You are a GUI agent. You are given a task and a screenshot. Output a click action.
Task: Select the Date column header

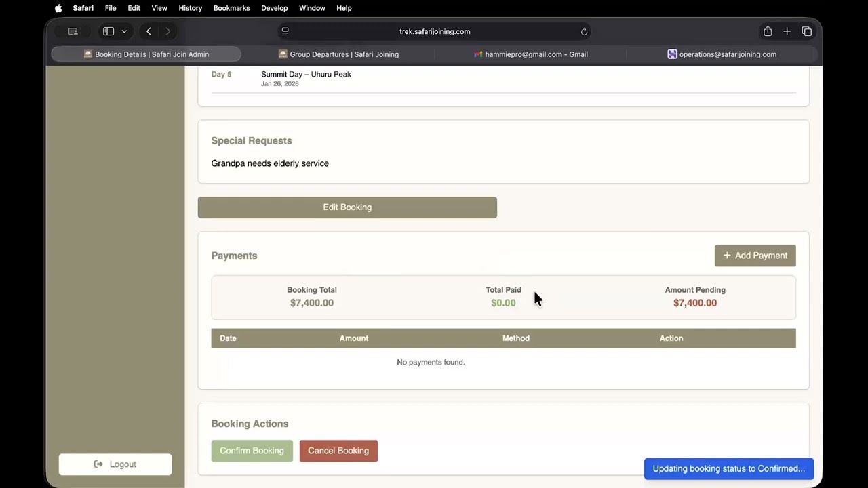click(x=228, y=338)
